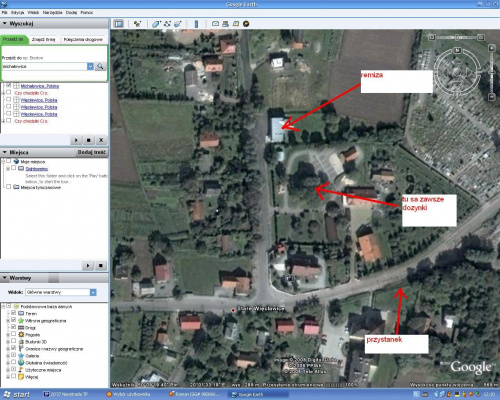Click the Miejsca tymczasowe folder icon
Screen dimensions: 500x400
click(16, 187)
